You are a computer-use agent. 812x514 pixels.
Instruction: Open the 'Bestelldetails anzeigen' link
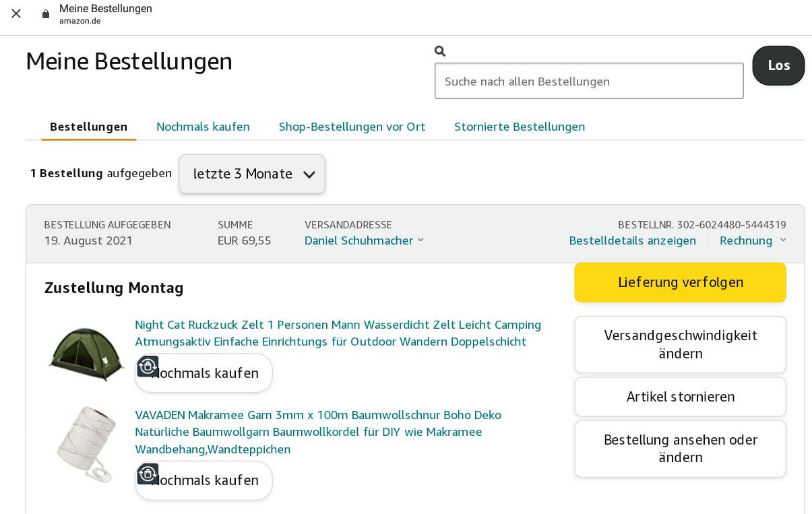coord(632,240)
